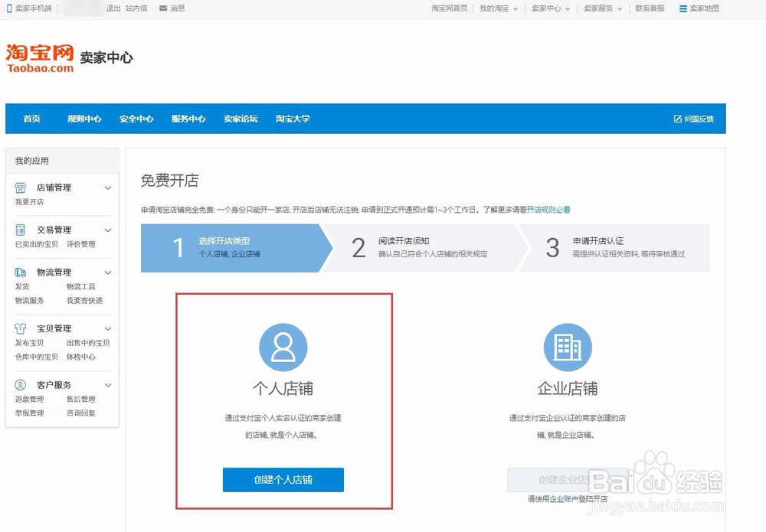766x532 pixels.
Task: Collapse the 物流管理 section chevron
Action: (108, 273)
